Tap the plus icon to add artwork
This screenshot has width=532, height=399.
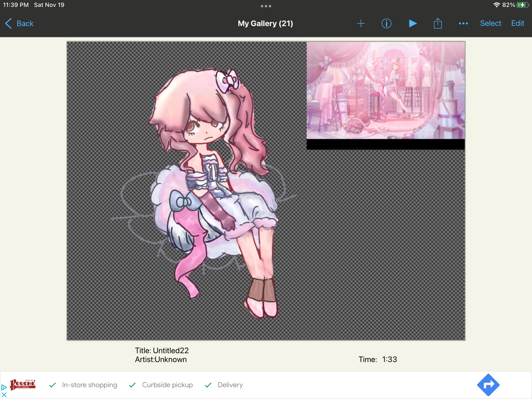click(x=361, y=23)
